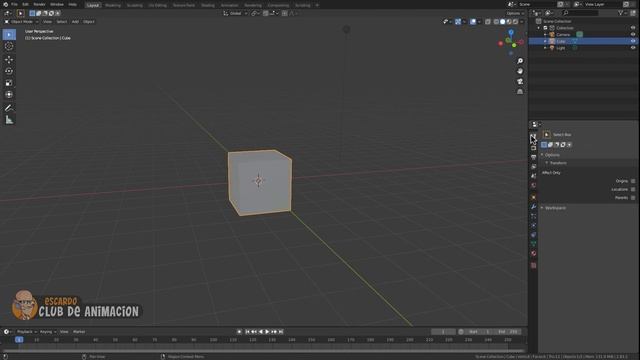
Task: Switch to solid viewport shading
Action: coord(502,22)
